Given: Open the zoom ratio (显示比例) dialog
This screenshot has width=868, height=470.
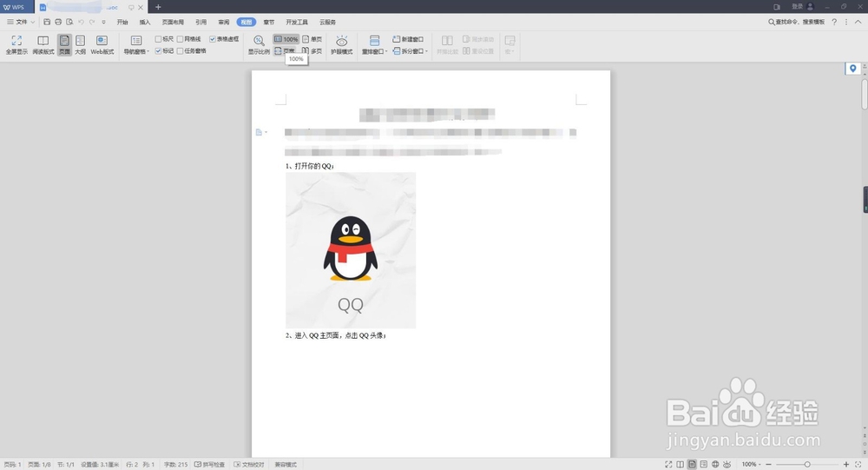Looking at the screenshot, I should click(x=259, y=45).
